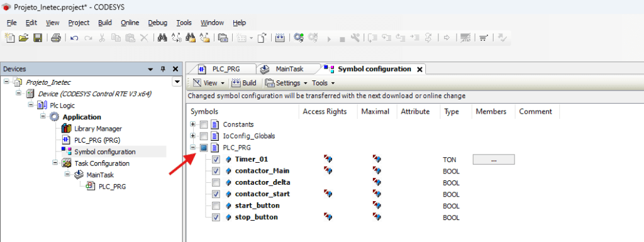Click the Open Project folder icon
Screen dimensions: 644x242
coord(23,38)
